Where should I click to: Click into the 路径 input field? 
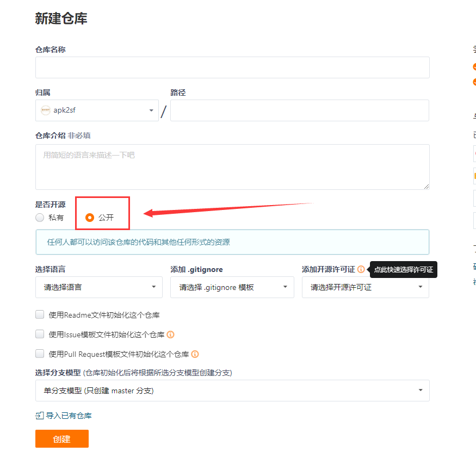tap(300, 110)
